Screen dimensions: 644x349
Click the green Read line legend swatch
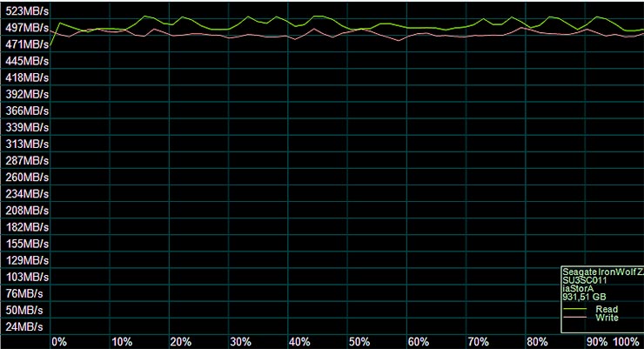click(574, 309)
